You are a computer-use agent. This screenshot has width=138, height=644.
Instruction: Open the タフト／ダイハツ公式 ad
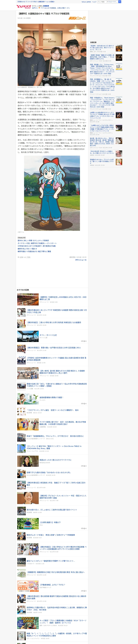48,335
